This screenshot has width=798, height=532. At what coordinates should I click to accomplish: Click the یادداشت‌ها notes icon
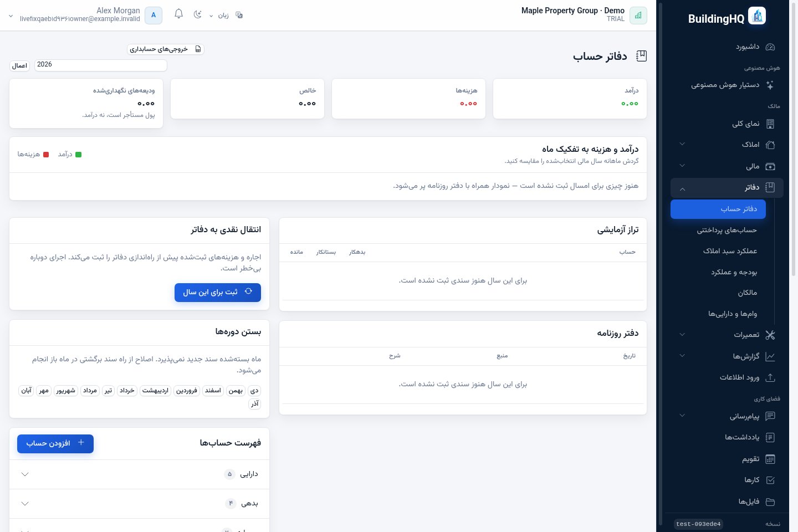click(x=770, y=437)
